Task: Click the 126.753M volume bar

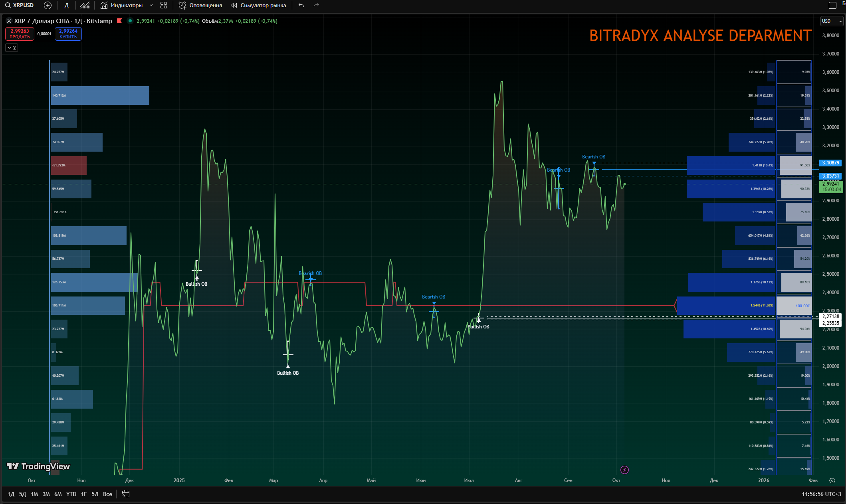Action: [95, 282]
